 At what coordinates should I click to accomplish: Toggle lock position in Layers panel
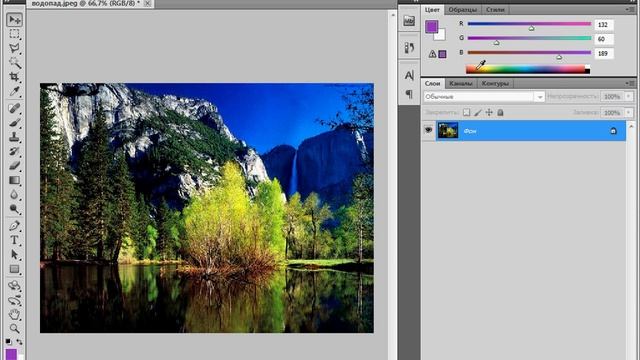(489, 112)
